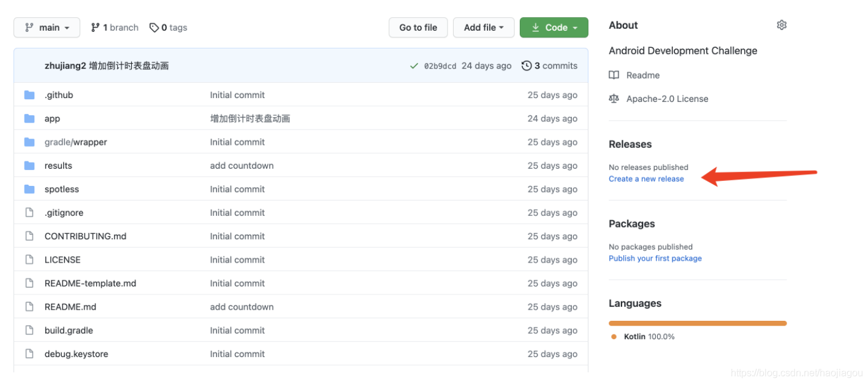Open build.gradle file

(x=69, y=330)
